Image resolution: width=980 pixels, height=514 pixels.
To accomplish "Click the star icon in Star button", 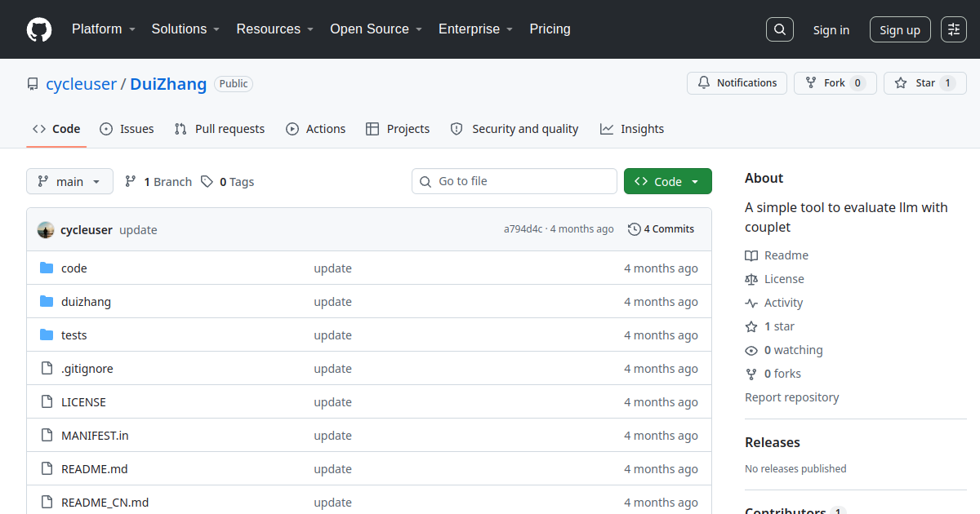I will tap(901, 83).
